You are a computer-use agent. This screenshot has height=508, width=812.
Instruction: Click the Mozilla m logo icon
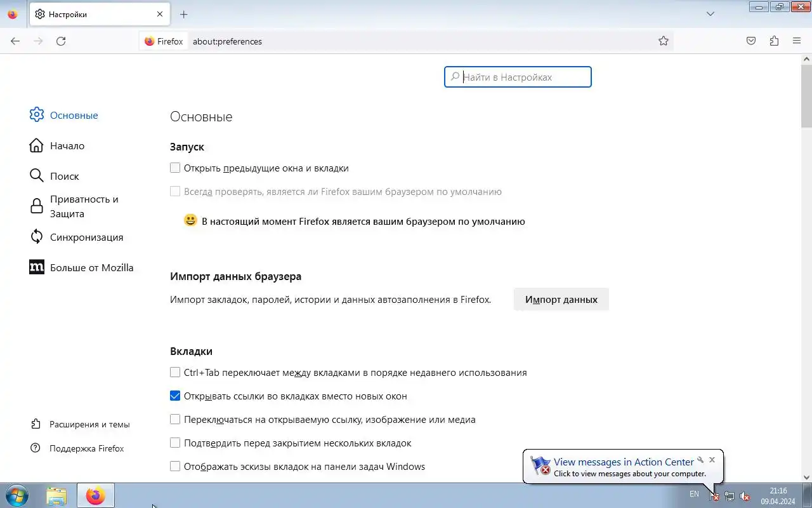click(37, 267)
